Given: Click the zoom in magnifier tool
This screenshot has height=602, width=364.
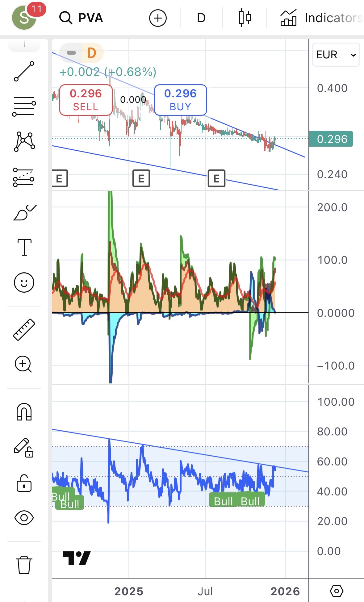Looking at the screenshot, I should 23,364.
